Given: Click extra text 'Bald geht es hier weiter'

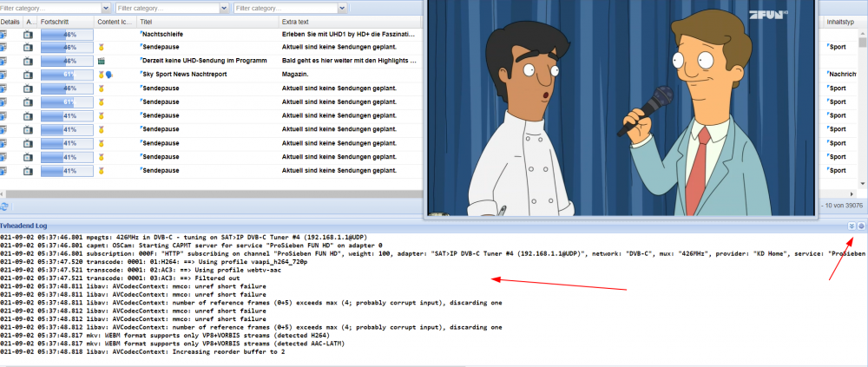Looking at the screenshot, I should [349, 61].
